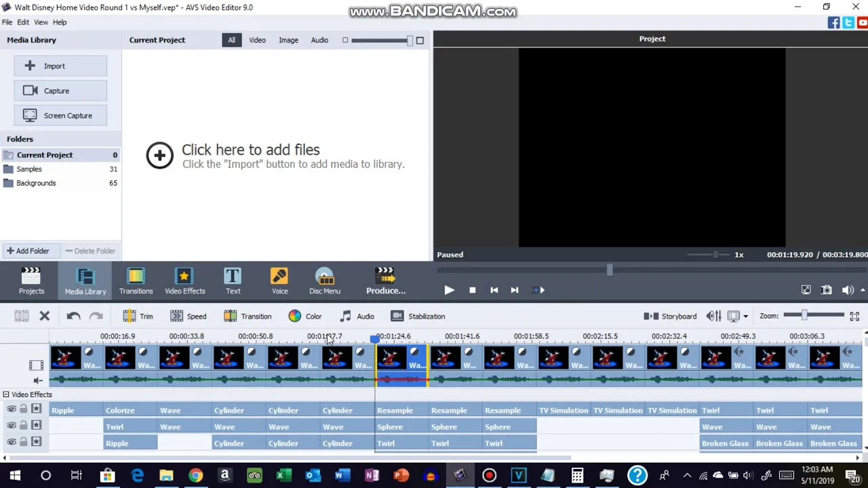
Task: Filter library by Image tab
Action: coord(288,40)
